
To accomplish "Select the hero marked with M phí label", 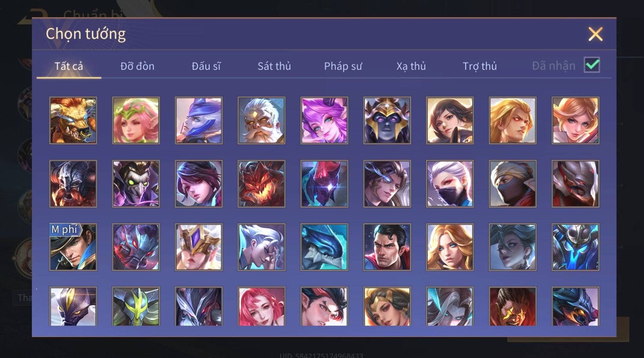I will pyautogui.click(x=73, y=247).
